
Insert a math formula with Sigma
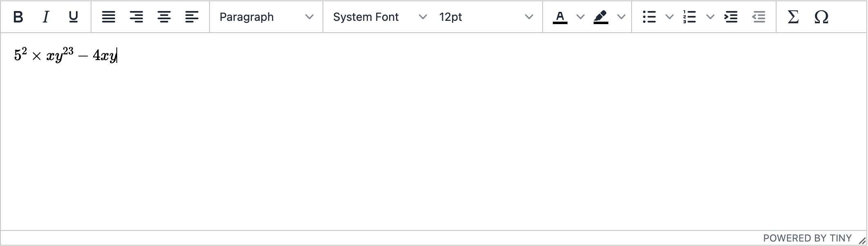(x=793, y=17)
